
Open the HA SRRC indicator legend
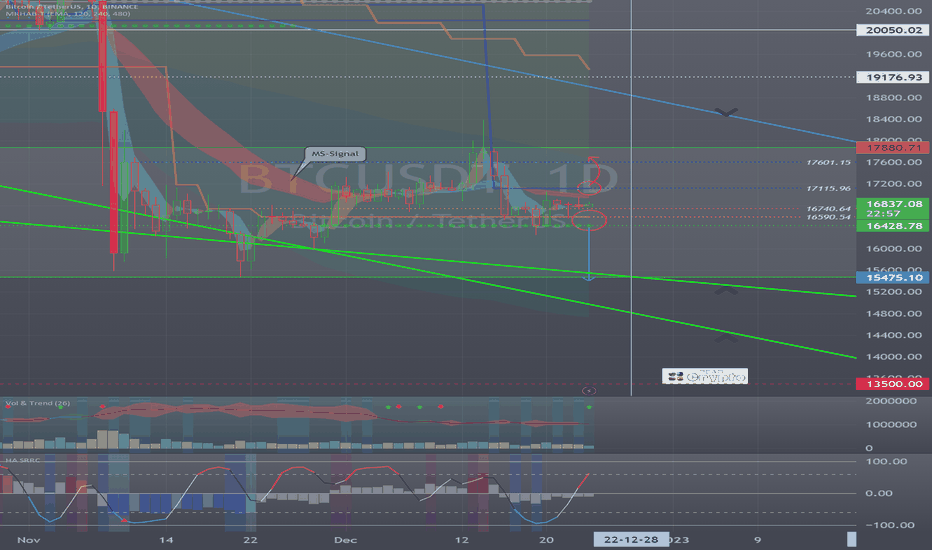click(23, 460)
